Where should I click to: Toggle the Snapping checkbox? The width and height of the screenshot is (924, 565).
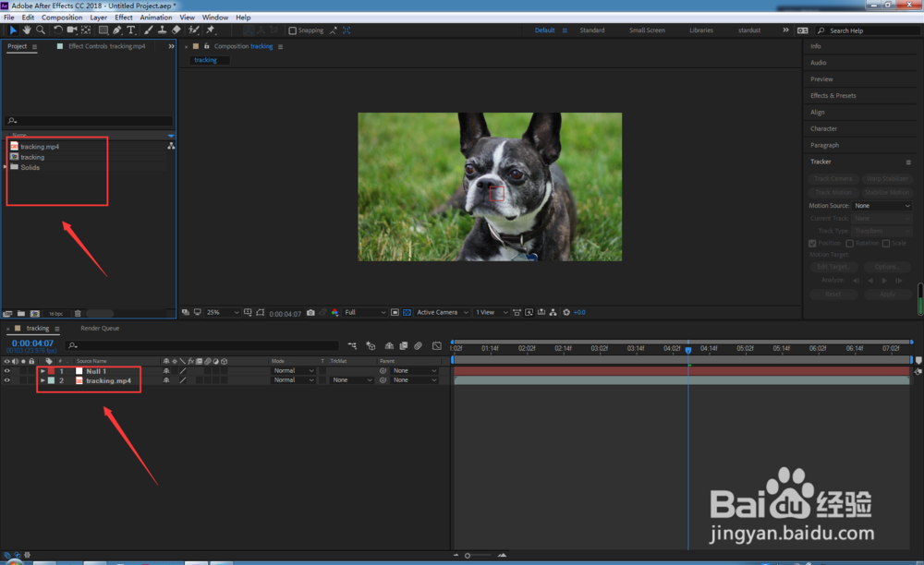click(x=292, y=30)
